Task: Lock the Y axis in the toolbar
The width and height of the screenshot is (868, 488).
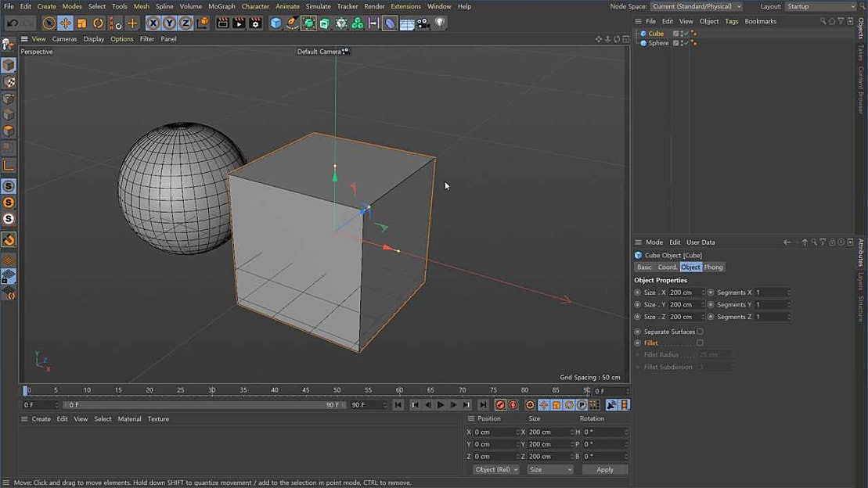Action: tap(169, 23)
